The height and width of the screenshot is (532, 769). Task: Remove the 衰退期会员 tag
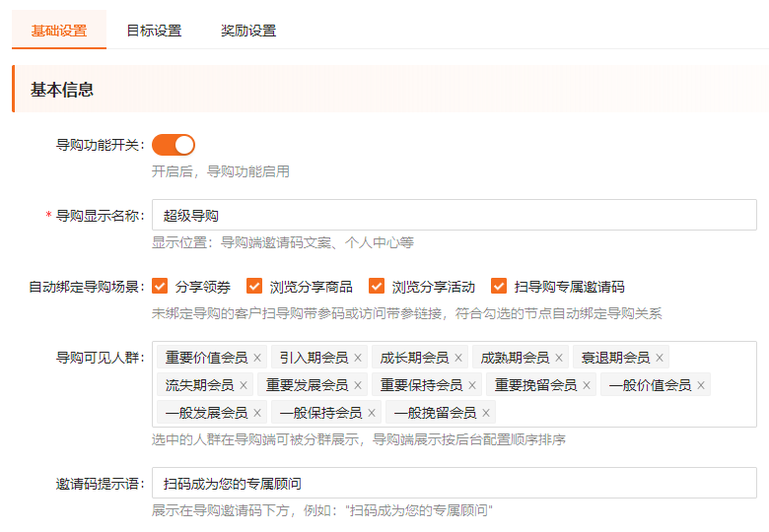[660, 358]
